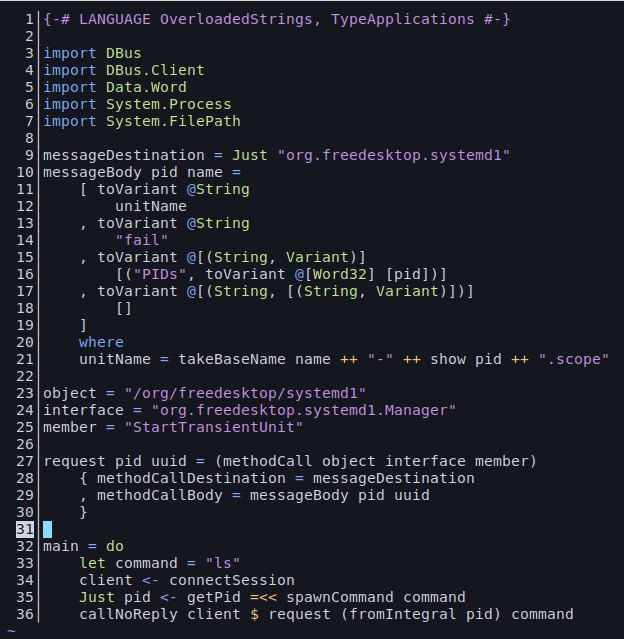Screen dimensions: 624x639
Task: Click 'fromIntegral' on line 36
Action: [402, 614]
